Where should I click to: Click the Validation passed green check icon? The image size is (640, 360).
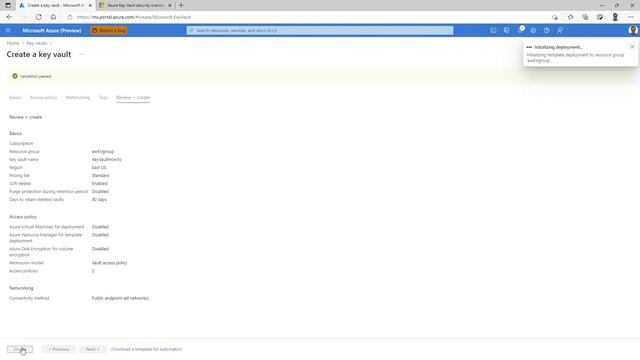point(15,76)
